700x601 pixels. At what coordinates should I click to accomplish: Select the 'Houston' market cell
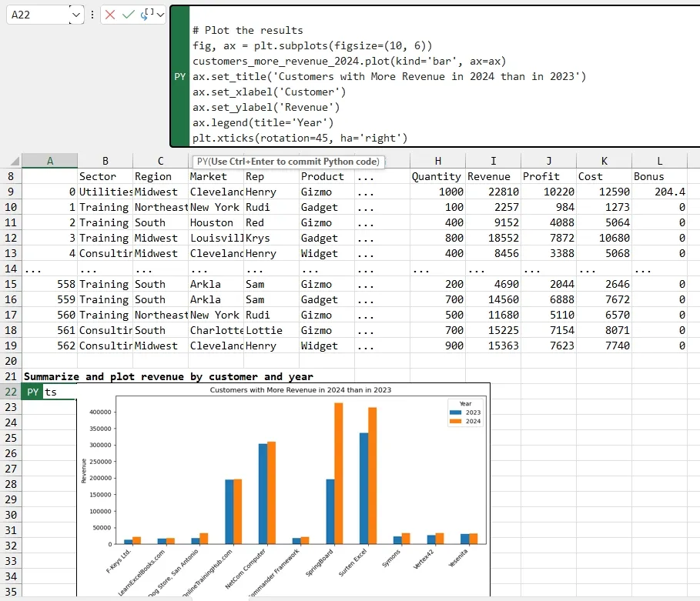click(216, 222)
